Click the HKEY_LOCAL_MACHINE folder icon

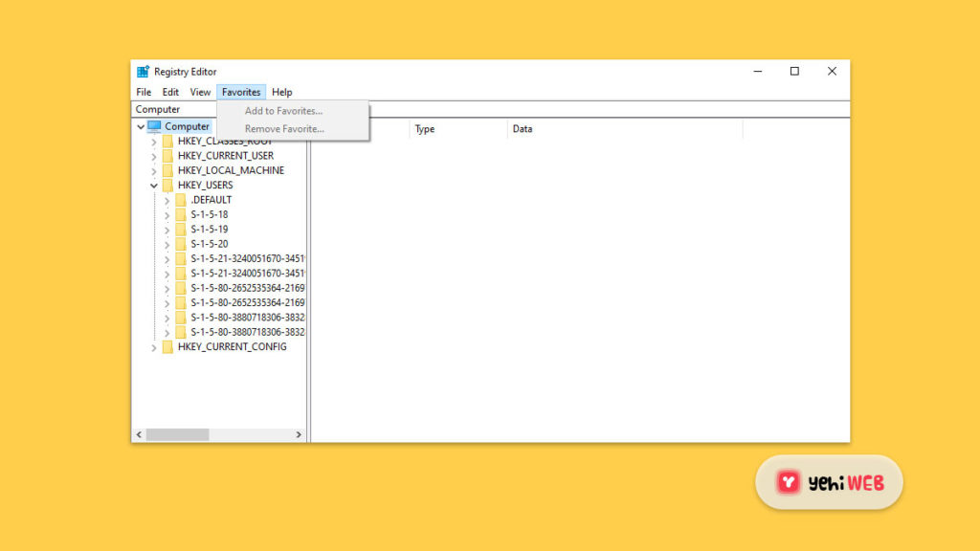click(x=168, y=170)
